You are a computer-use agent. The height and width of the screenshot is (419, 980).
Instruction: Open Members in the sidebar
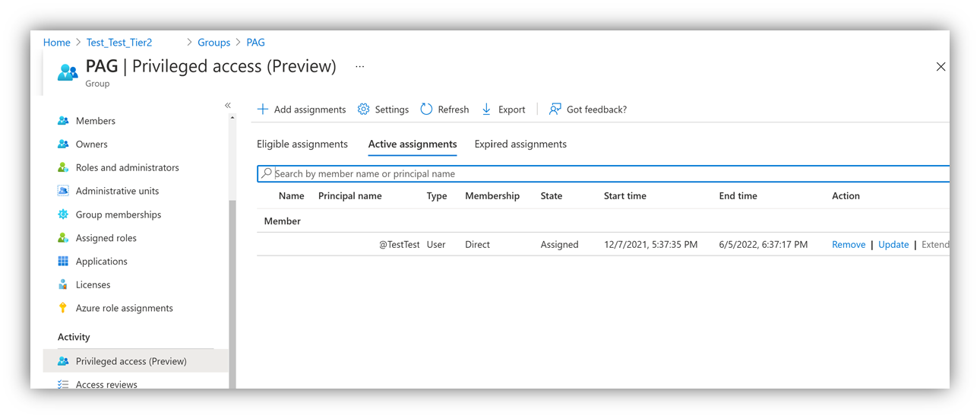95,121
